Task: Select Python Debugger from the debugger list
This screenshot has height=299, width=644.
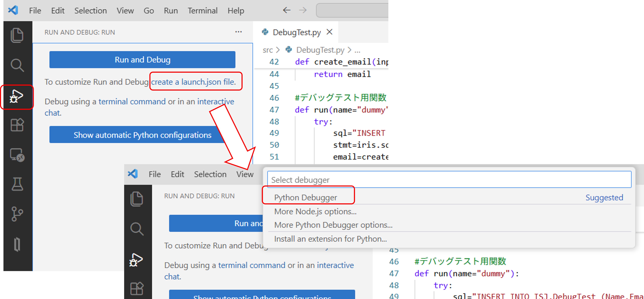Action: coord(306,198)
